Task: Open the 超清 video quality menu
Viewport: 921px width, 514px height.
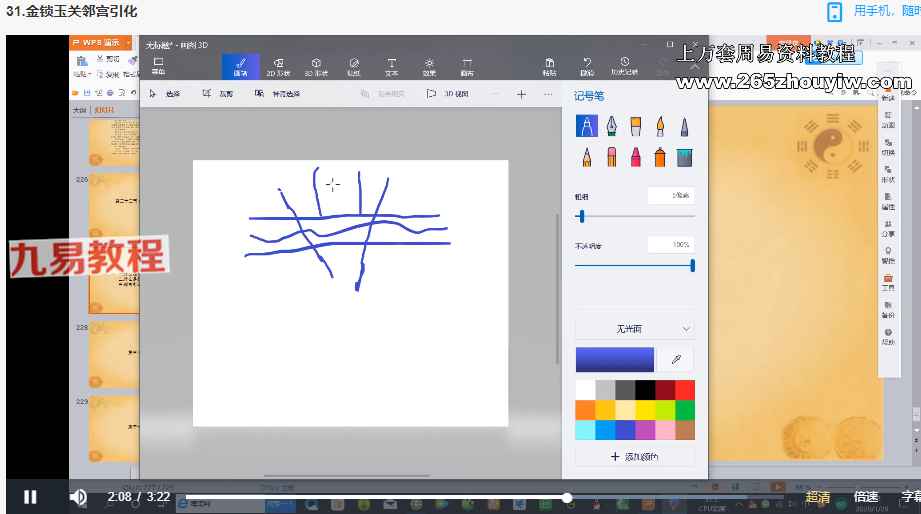Action: (x=817, y=497)
